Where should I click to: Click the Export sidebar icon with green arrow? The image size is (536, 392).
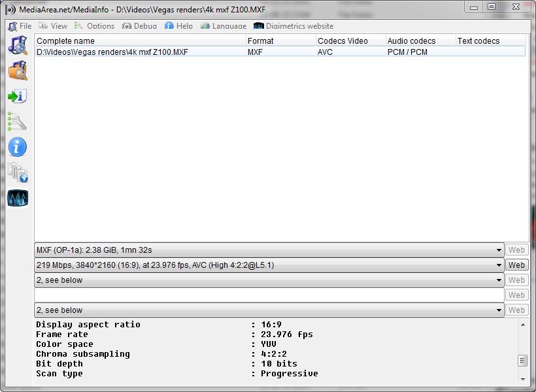(18, 96)
